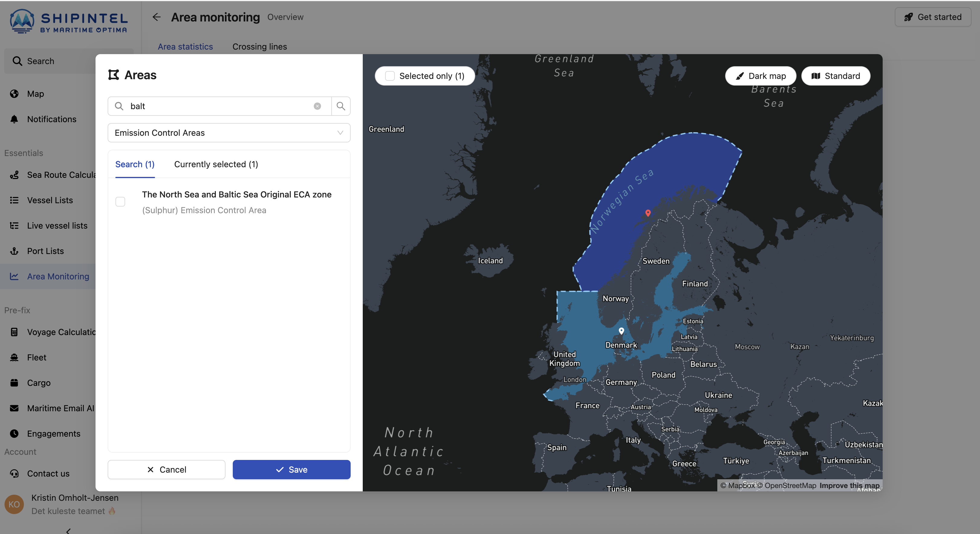Open Map globe icon in sidebar
The width and height of the screenshot is (980, 534).
tap(15, 94)
